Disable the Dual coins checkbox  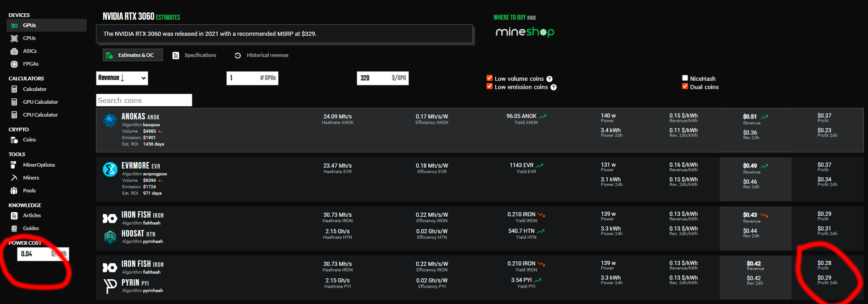point(685,86)
